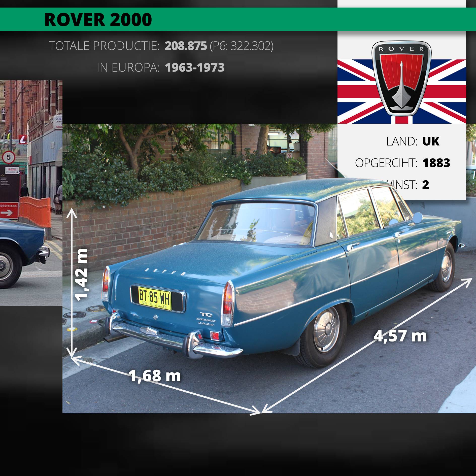
Task: Click the "OPGERCIHT:" label
Action: point(386,163)
